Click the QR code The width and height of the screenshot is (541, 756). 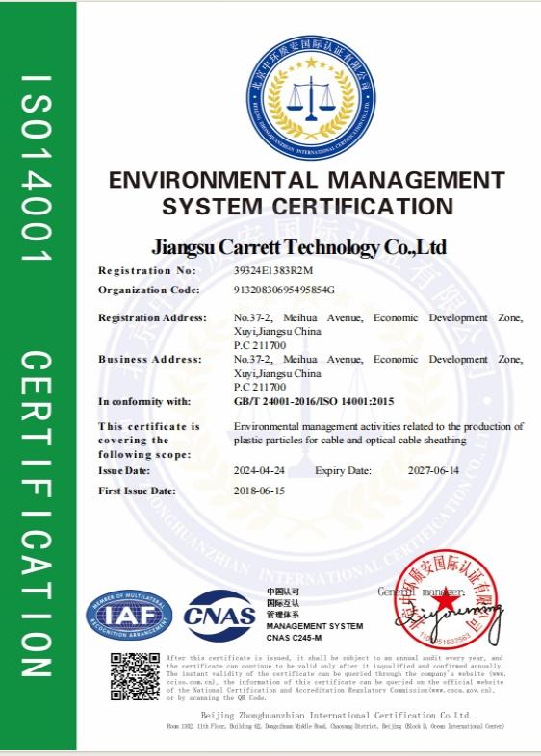[135, 676]
